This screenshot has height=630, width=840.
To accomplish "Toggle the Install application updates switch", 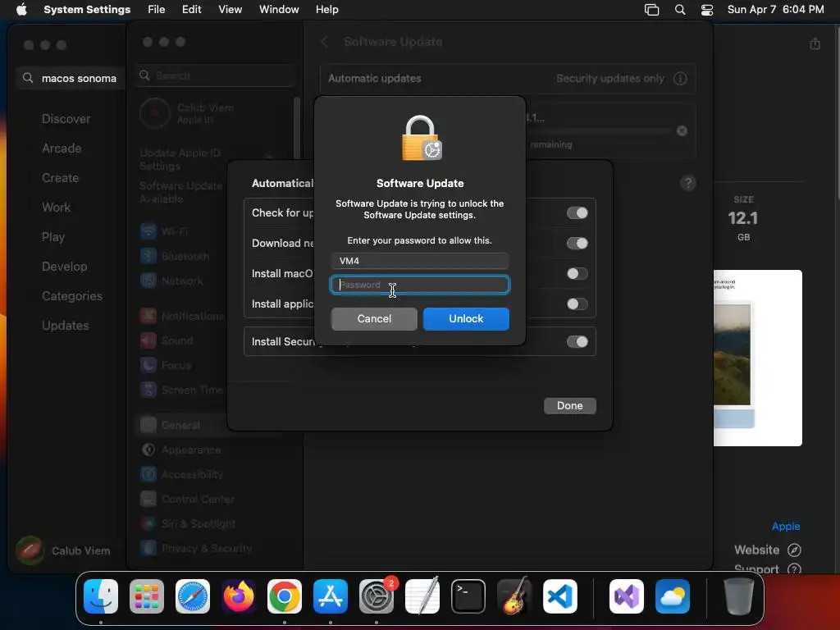I will tap(577, 304).
